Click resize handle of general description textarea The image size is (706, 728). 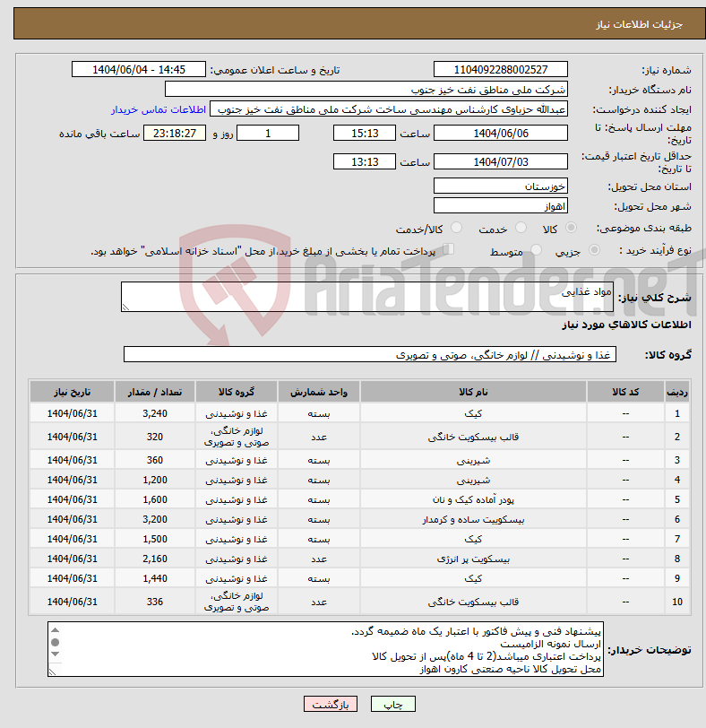pos(125,308)
